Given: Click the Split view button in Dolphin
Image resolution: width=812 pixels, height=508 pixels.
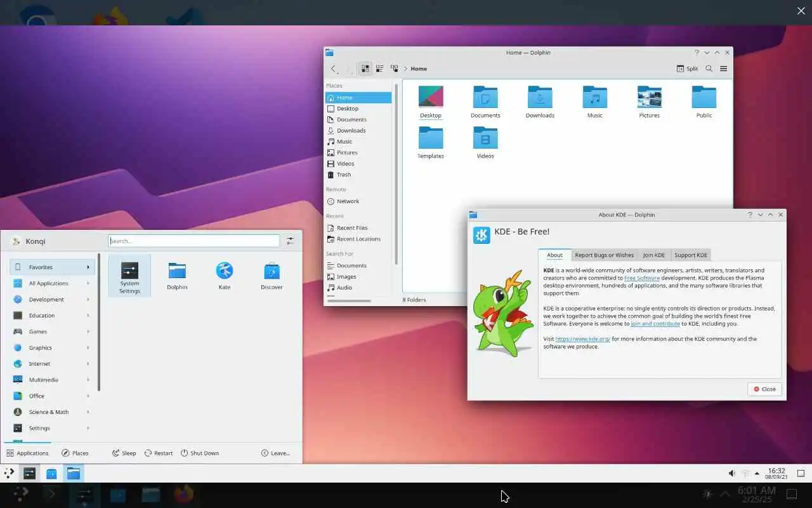Looking at the screenshot, I should [x=687, y=69].
